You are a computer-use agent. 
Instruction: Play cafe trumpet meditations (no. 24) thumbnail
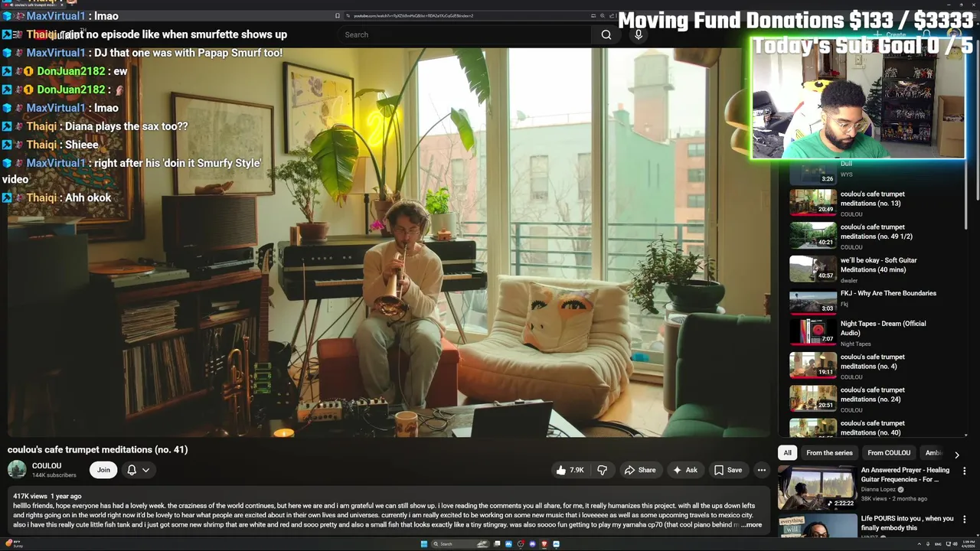point(813,400)
